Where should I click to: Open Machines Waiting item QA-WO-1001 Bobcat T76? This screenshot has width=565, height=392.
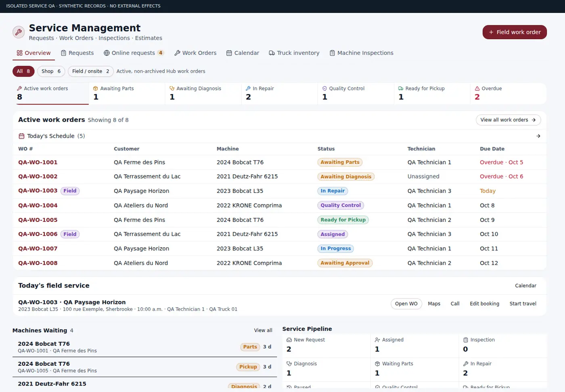pyautogui.click(x=145, y=347)
